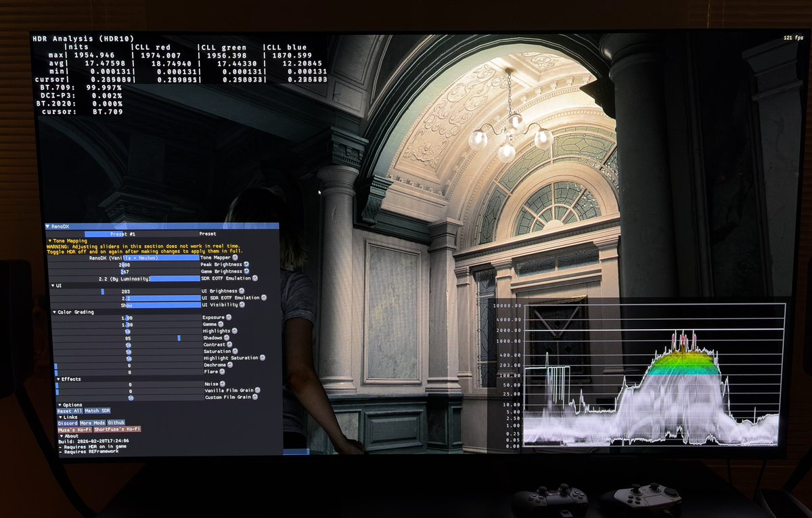Reset Game Brightness to default
The height and width of the screenshot is (518, 812).
(x=246, y=272)
